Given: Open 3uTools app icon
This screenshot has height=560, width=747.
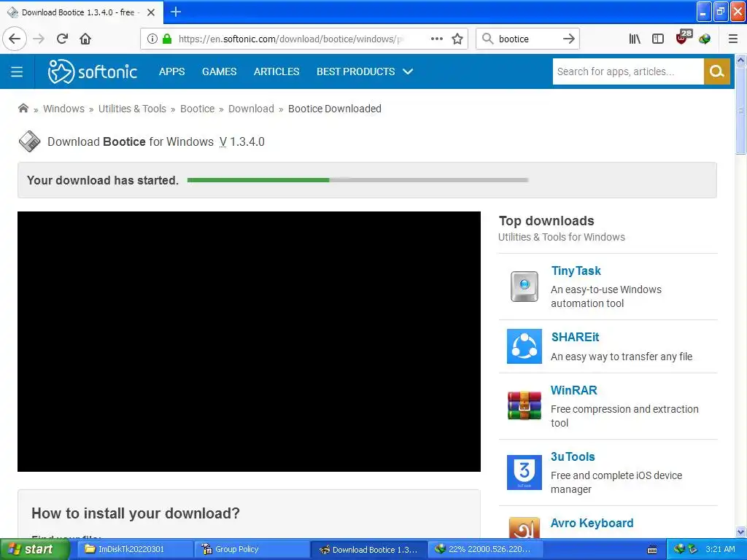Looking at the screenshot, I should (525, 472).
